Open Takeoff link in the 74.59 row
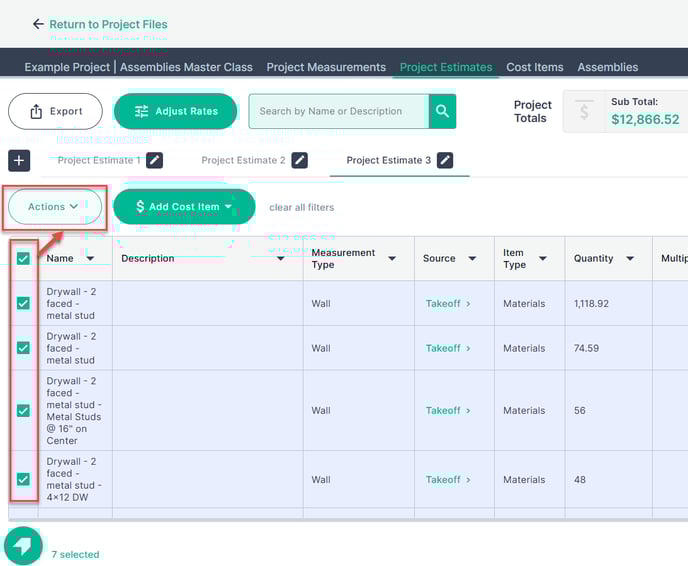The height and width of the screenshot is (566, 688). (x=448, y=348)
